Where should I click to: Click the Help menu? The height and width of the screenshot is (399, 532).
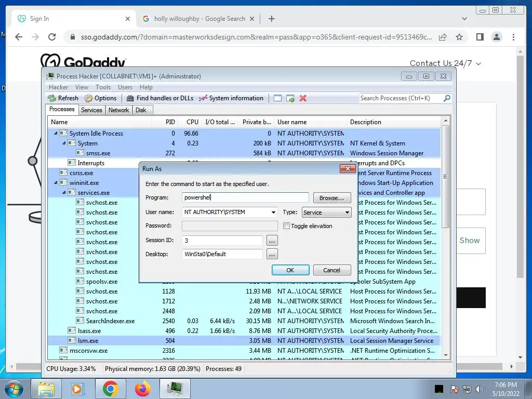tap(146, 87)
